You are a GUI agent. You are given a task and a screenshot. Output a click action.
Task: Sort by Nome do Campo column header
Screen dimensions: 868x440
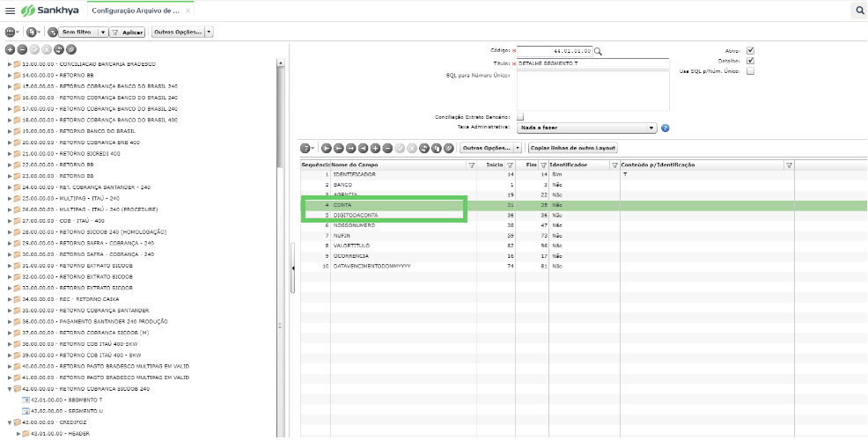[354, 165]
